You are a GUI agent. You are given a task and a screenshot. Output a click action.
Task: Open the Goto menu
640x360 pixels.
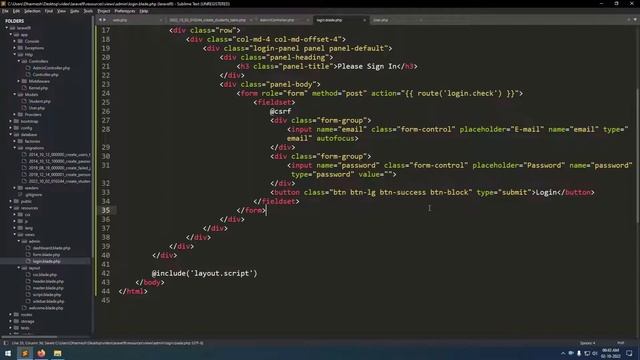point(74,11)
